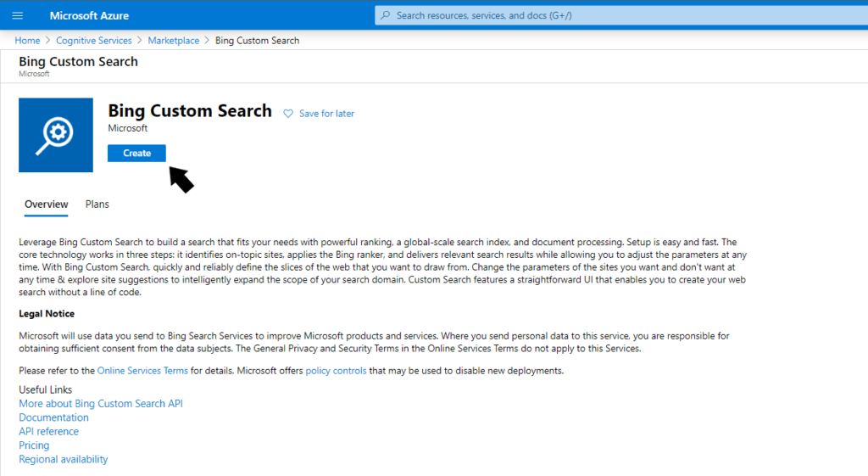Viewport: 868px width, 476px height.
Task: Click the Microsoft Azure title in header
Action: (x=89, y=16)
